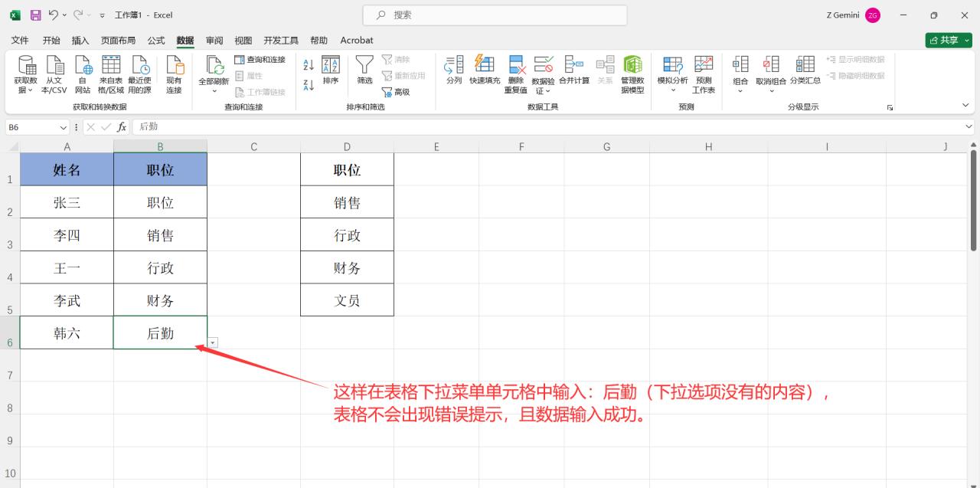The image size is (980, 488).
Task: Switch to the Insert (插入) tab
Action: 80,41
